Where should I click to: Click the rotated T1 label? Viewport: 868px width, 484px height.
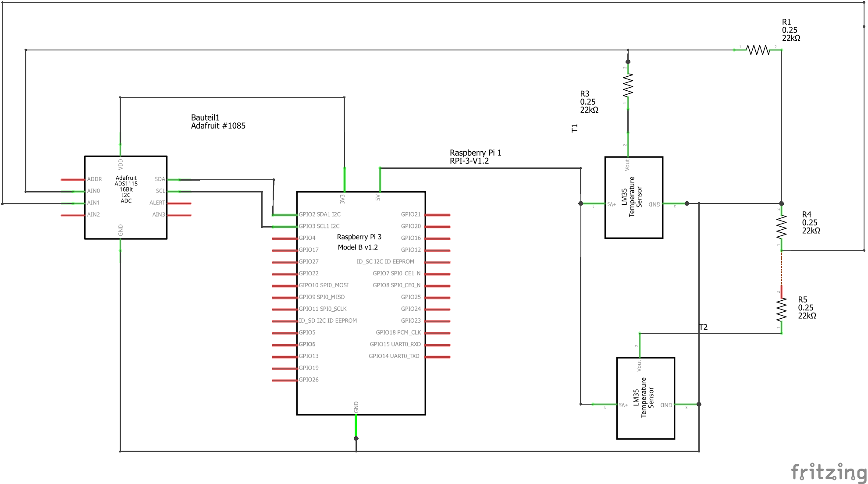tap(575, 128)
